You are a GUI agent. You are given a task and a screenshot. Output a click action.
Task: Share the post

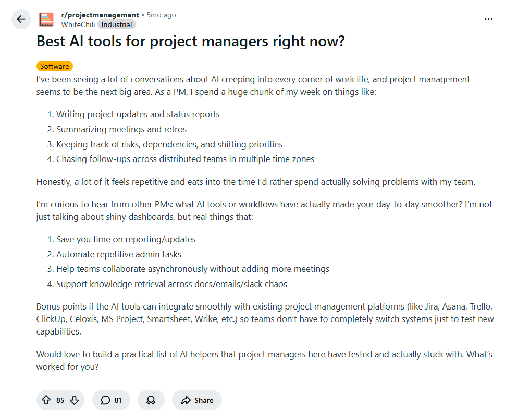tap(197, 400)
